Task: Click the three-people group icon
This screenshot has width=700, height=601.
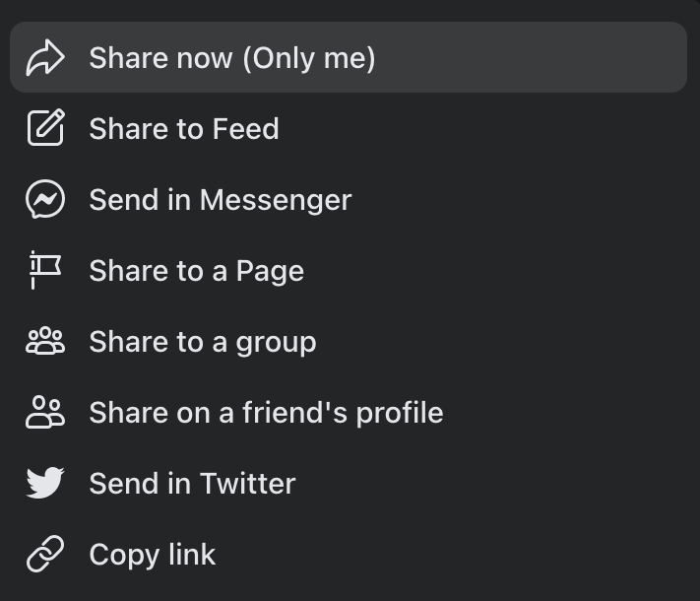Action: click(45, 342)
